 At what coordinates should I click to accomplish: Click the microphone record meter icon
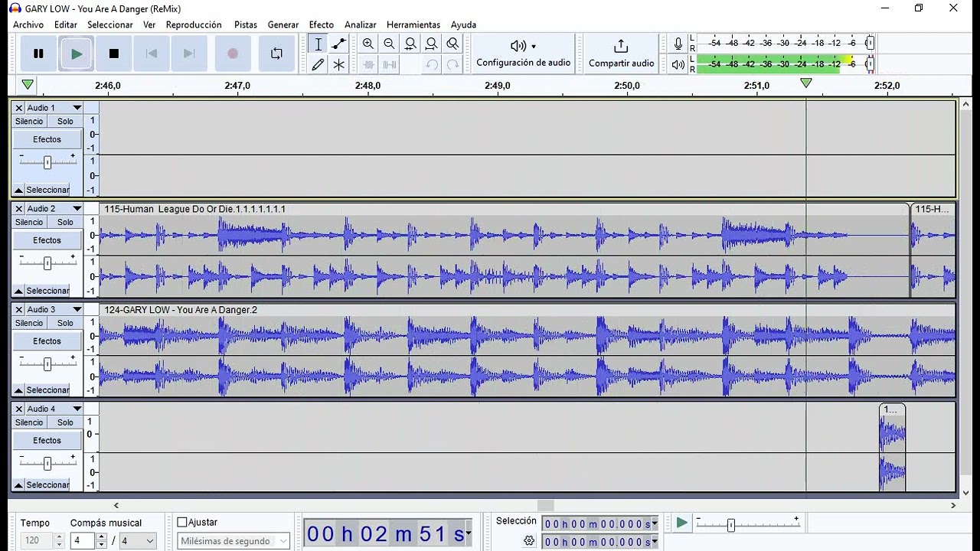click(678, 44)
